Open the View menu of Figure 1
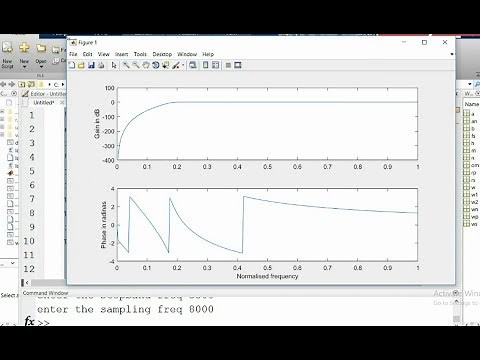Screen dimensions: 480x360 pos(104,54)
